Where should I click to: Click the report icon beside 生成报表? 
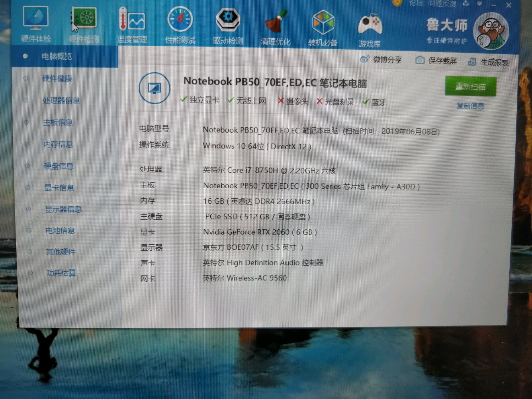[472, 62]
